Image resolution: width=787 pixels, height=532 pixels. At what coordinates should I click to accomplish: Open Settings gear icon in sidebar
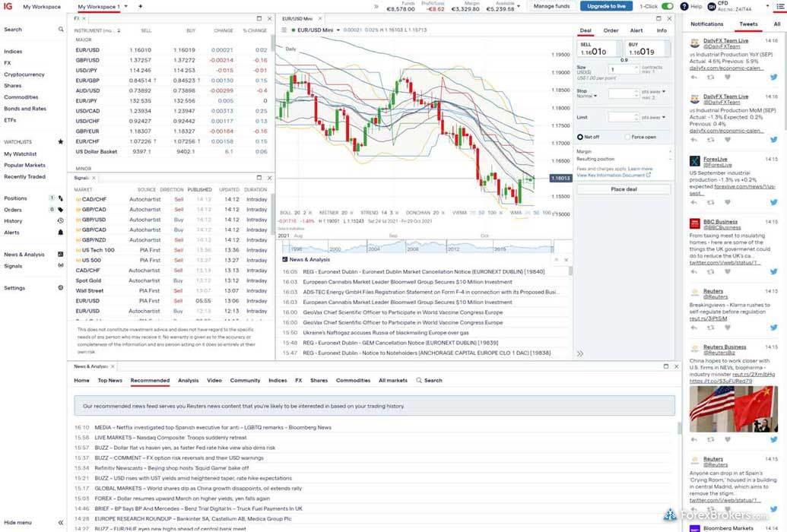pyautogui.click(x=61, y=288)
